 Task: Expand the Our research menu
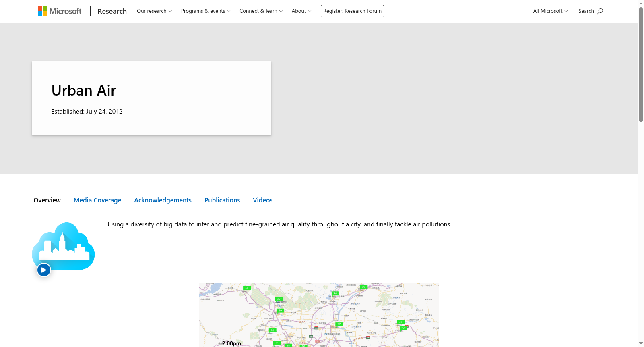pyautogui.click(x=154, y=11)
